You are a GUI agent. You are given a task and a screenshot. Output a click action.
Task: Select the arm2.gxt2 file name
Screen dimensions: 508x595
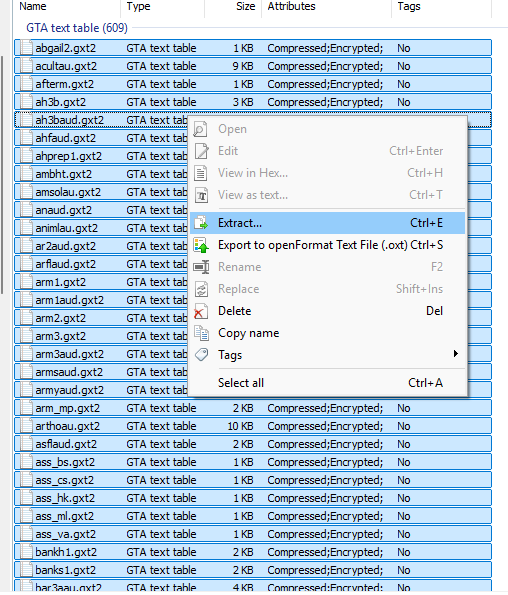coord(61,318)
